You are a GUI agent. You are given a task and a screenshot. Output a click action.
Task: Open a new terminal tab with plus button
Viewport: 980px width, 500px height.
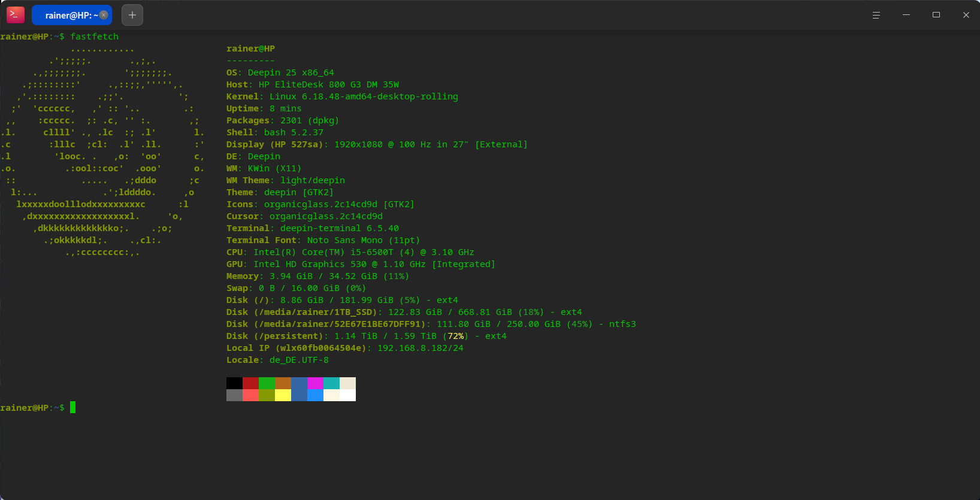point(132,15)
